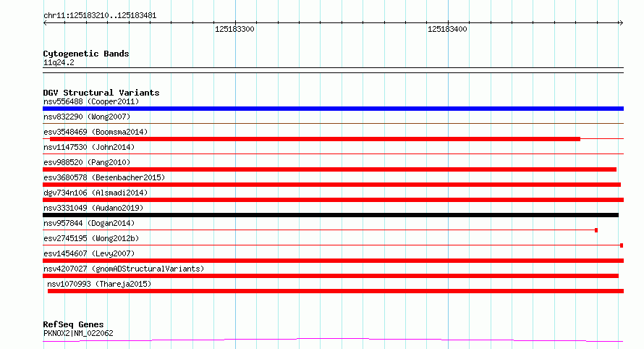Select the magenta PKNOX2 gene track line
Screen dimensions: 644x349
333,340
